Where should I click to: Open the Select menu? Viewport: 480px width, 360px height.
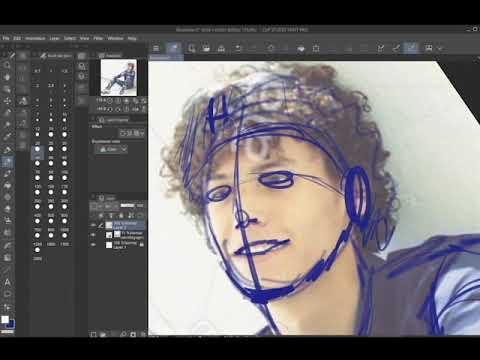(x=70, y=38)
